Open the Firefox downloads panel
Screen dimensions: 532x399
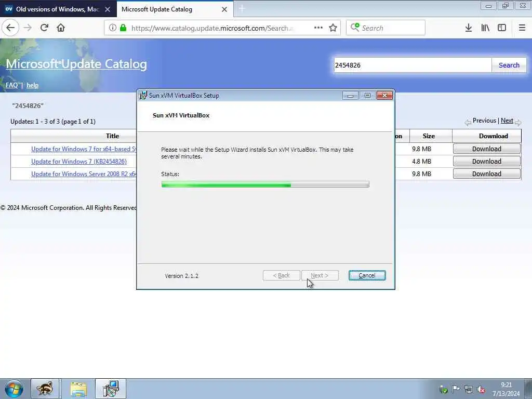pyautogui.click(x=469, y=28)
